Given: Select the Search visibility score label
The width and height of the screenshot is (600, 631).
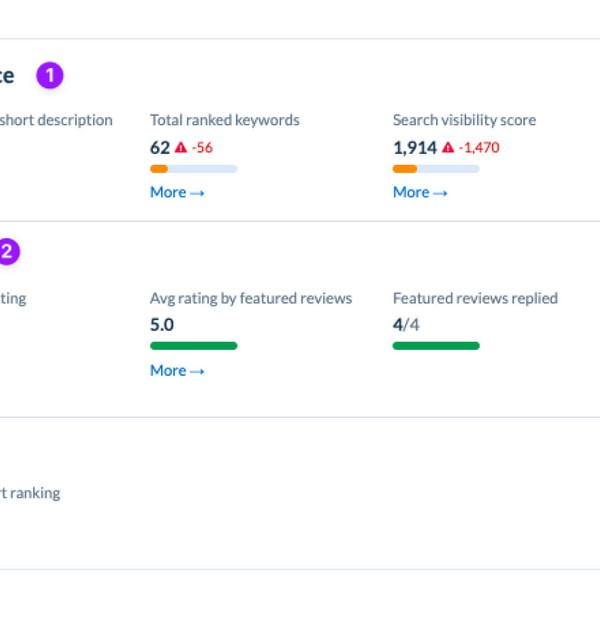Looking at the screenshot, I should pos(464,120).
